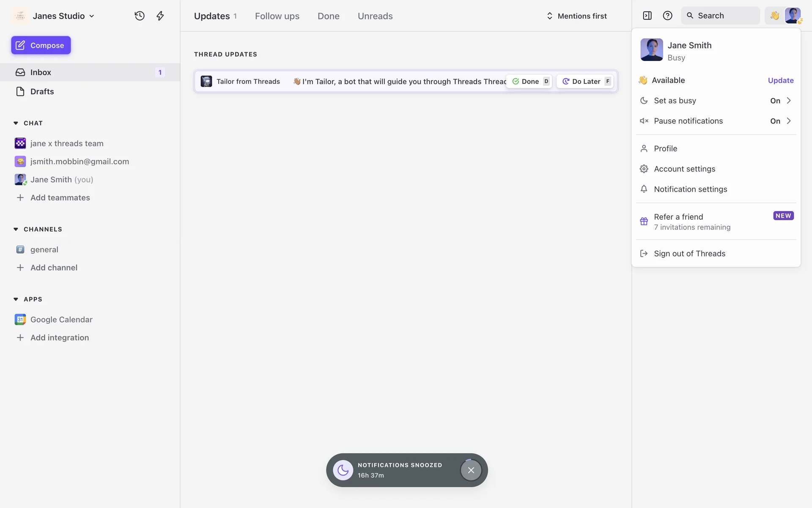
Task: Click the Compose button
Action: point(41,45)
